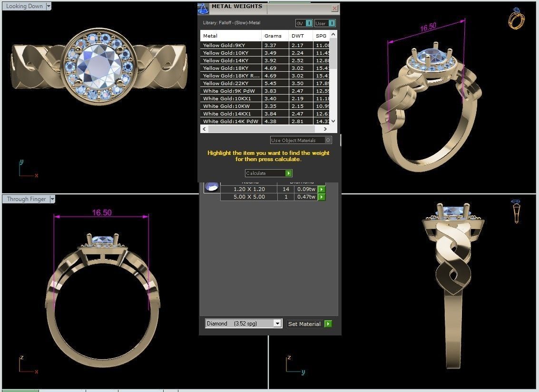Click the Through Finger viewport title
Image resolution: width=539 pixels, height=392 pixels.
point(27,199)
